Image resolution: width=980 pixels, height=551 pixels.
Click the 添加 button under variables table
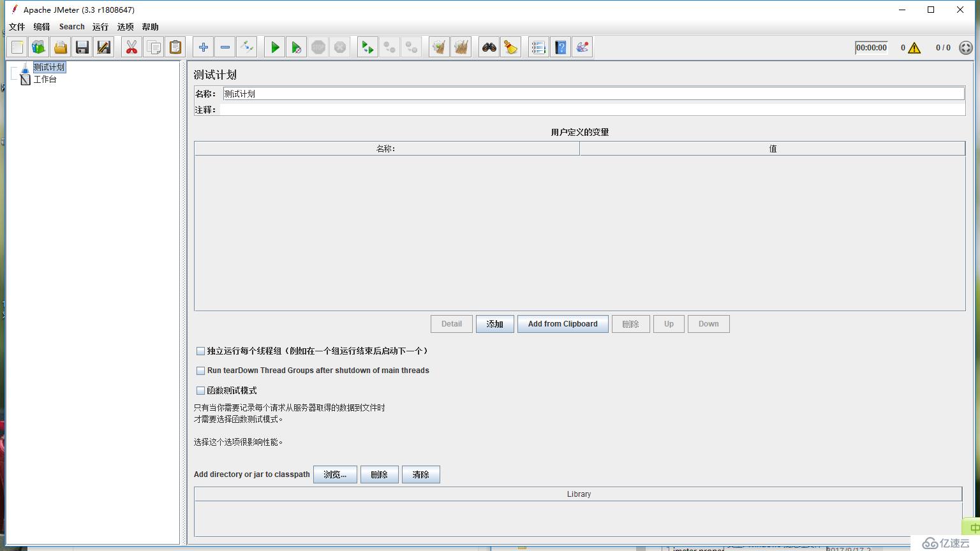(495, 324)
